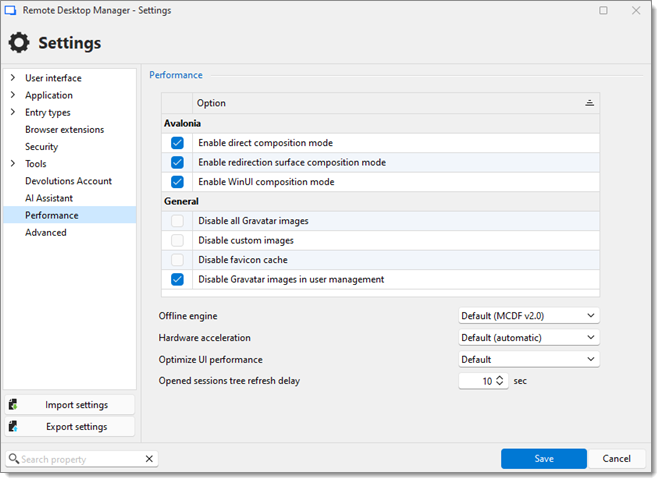
Task: Expand the Entry types tree node
Action: pos(13,112)
